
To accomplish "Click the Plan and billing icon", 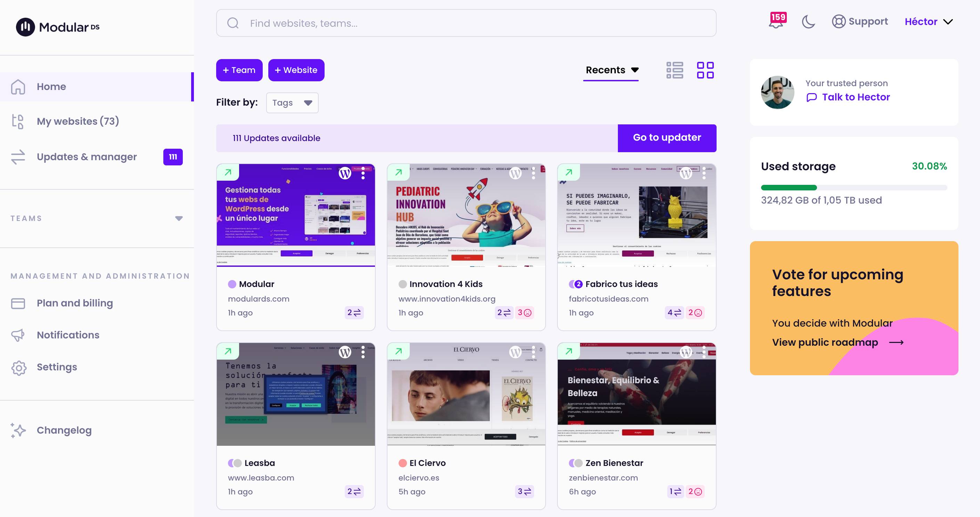I will (x=17, y=303).
